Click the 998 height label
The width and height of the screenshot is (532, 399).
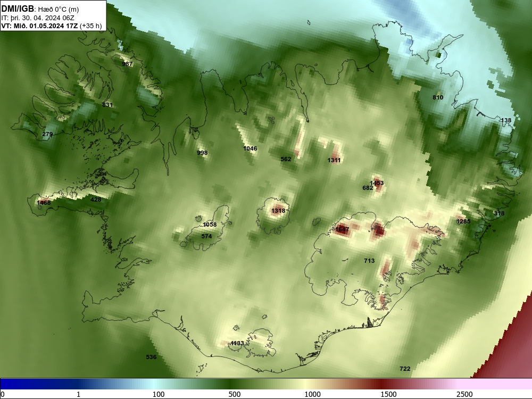[202, 153]
